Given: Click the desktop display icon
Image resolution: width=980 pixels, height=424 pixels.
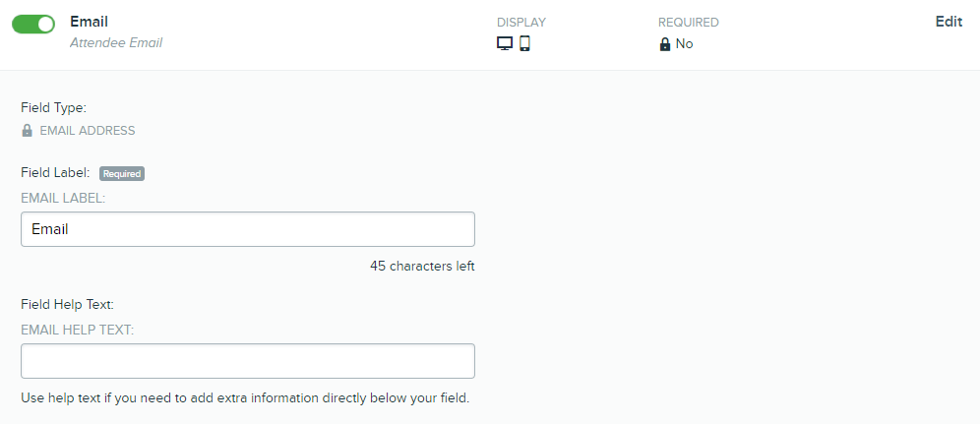Looking at the screenshot, I should tap(505, 43).
